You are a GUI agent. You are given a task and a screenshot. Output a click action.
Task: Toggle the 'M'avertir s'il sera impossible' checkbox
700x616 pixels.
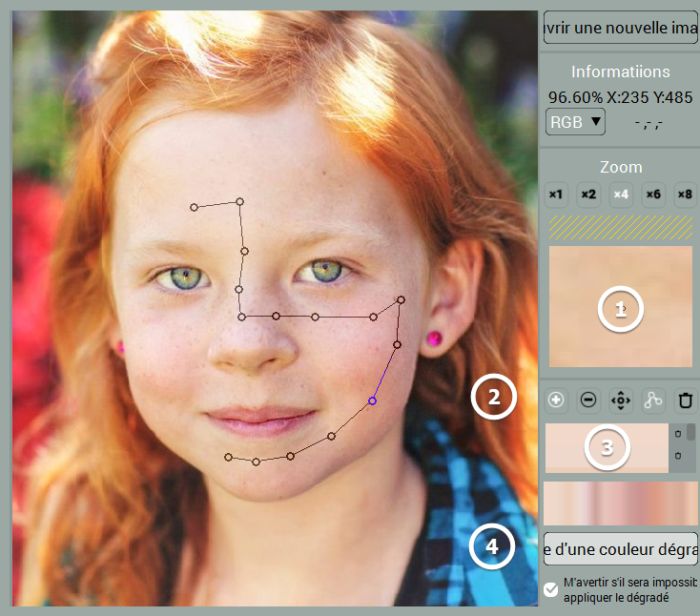point(551,589)
